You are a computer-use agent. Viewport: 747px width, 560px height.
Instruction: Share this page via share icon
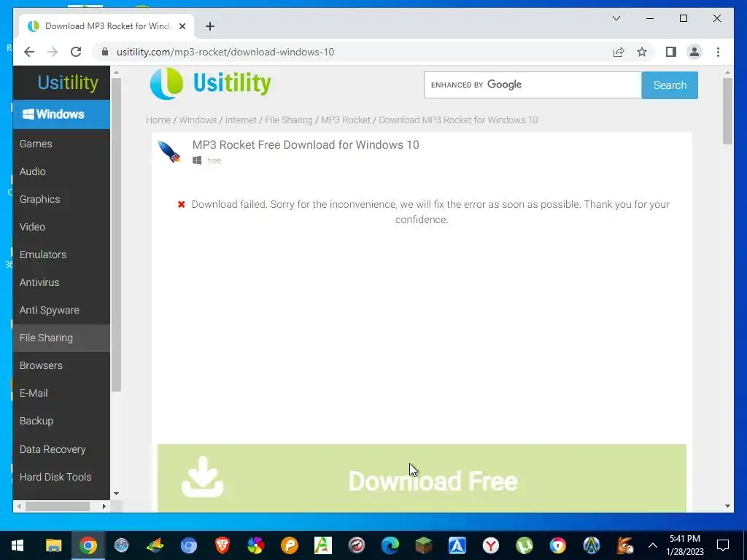pos(619,52)
